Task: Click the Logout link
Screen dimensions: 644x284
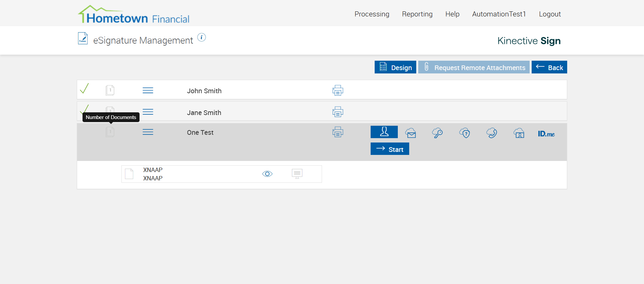Action: (550, 14)
